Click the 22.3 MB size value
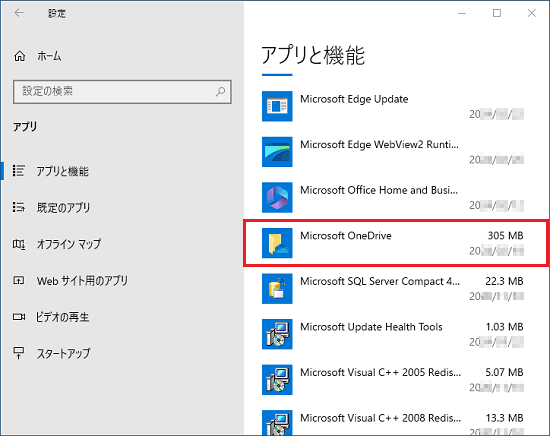The width and height of the screenshot is (550, 436). [x=504, y=281]
